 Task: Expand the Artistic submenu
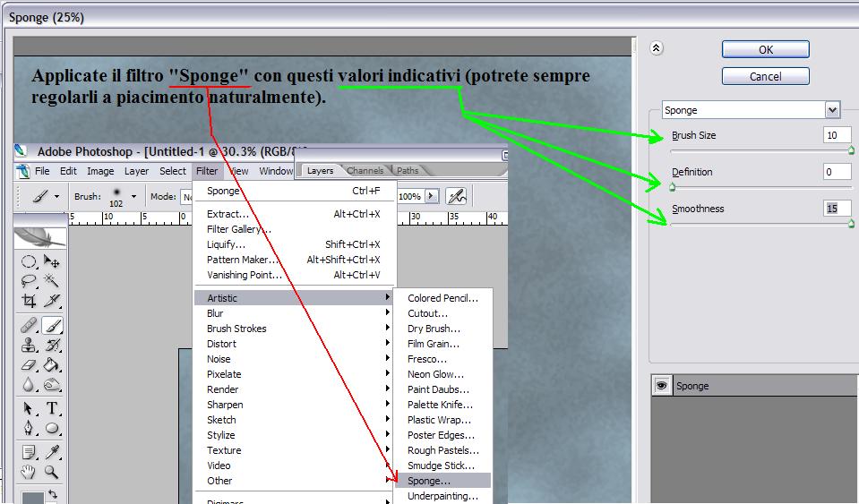[293, 298]
